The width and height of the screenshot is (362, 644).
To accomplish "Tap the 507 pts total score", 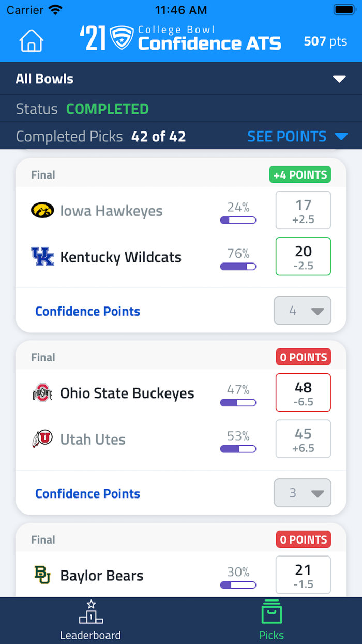I will click(325, 41).
